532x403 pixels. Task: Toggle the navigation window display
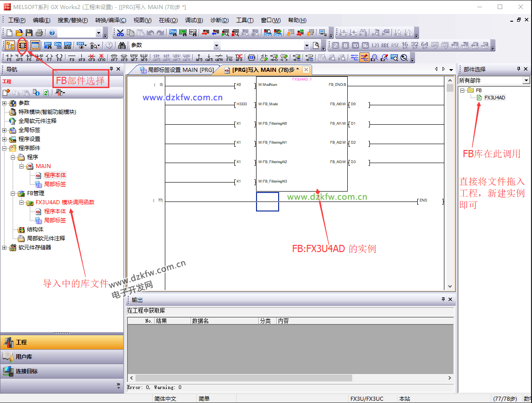[9, 45]
